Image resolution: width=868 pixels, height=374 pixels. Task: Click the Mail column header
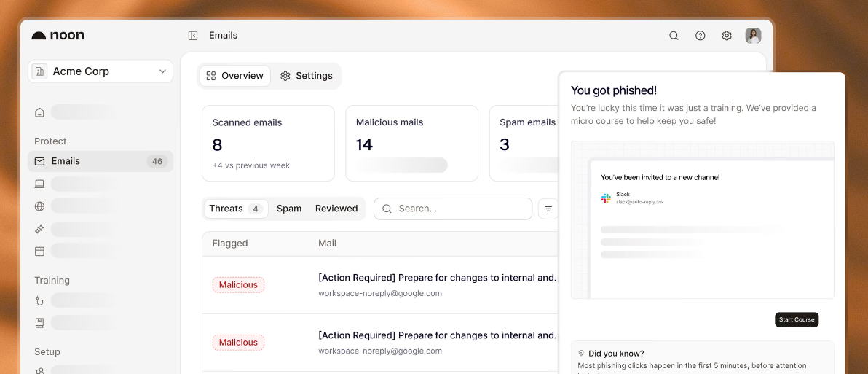tap(327, 244)
